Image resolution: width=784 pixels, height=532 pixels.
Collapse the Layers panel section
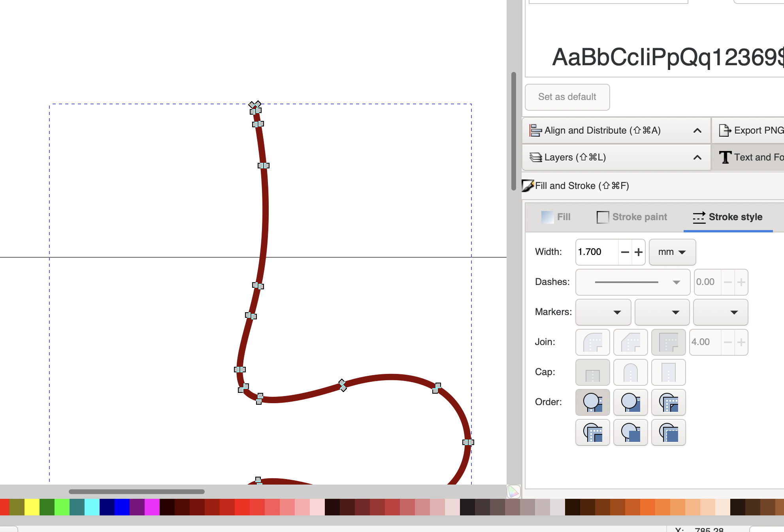pyautogui.click(x=697, y=157)
